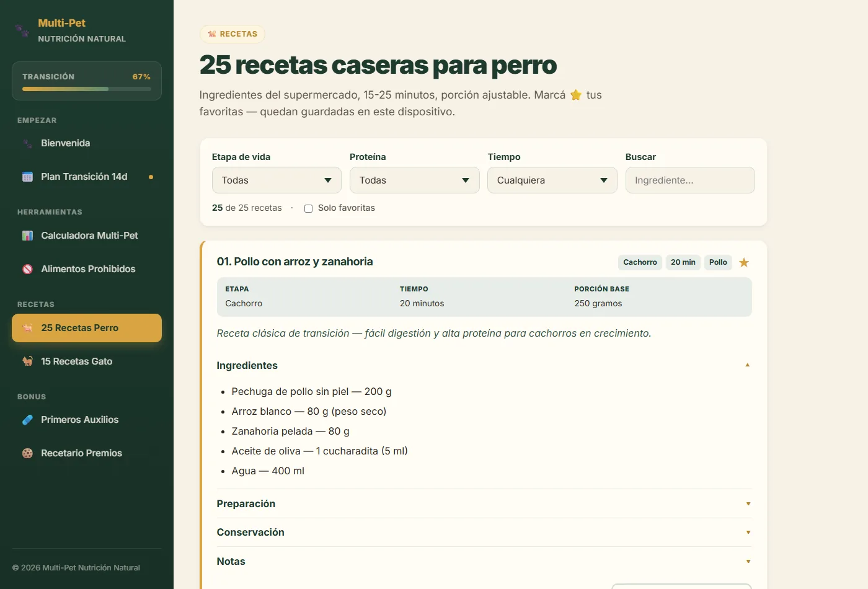Click the RECETAS badge above the title

[232, 34]
